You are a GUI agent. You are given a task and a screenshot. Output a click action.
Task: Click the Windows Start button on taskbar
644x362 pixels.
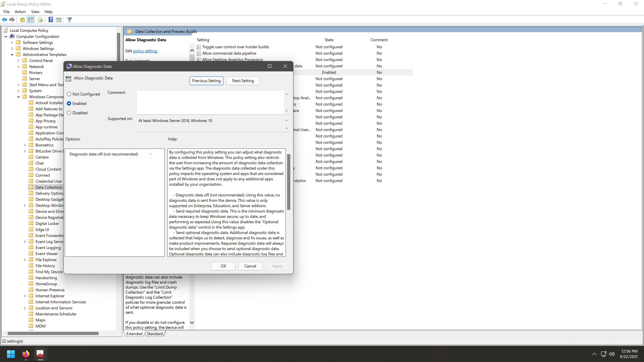[x=11, y=354]
